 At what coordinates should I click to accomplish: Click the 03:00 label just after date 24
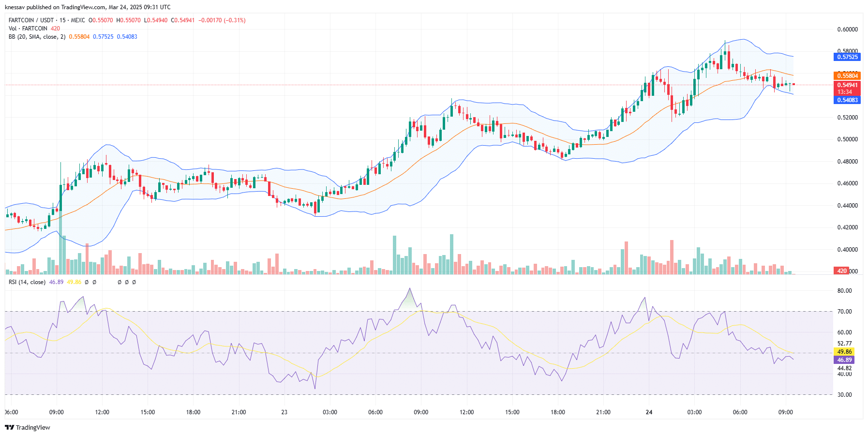(x=694, y=412)
